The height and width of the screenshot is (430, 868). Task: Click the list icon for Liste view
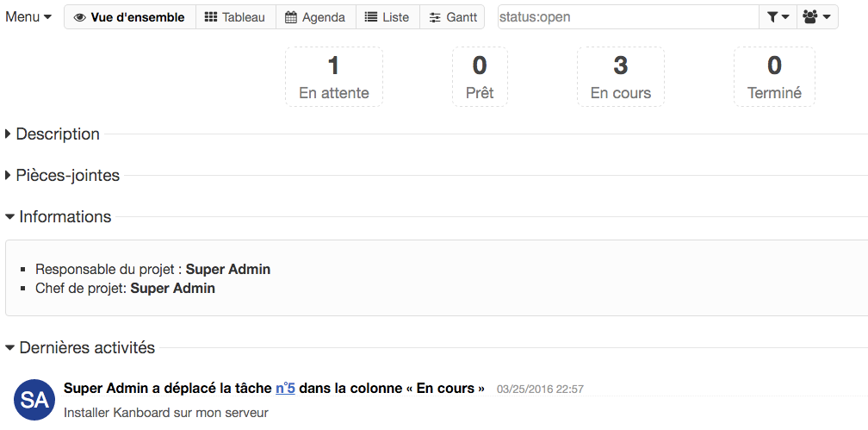click(x=370, y=17)
